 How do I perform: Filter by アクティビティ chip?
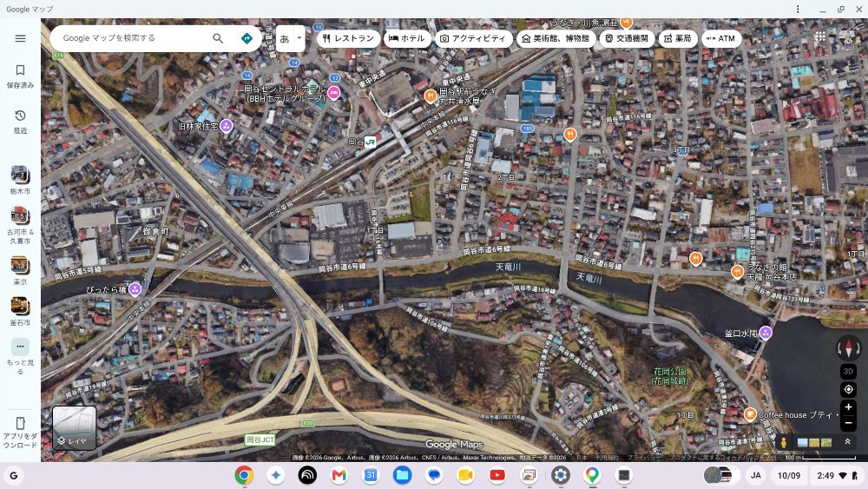click(473, 38)
